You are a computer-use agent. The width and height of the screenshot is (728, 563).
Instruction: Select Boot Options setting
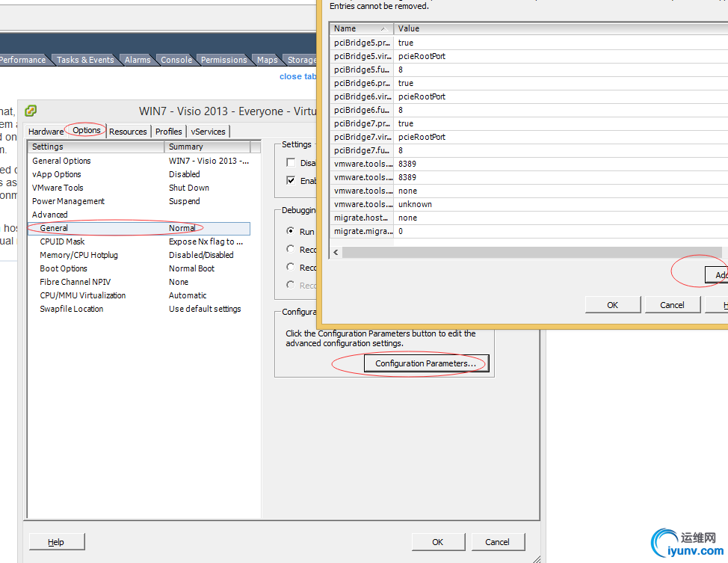tap(139, 268)
